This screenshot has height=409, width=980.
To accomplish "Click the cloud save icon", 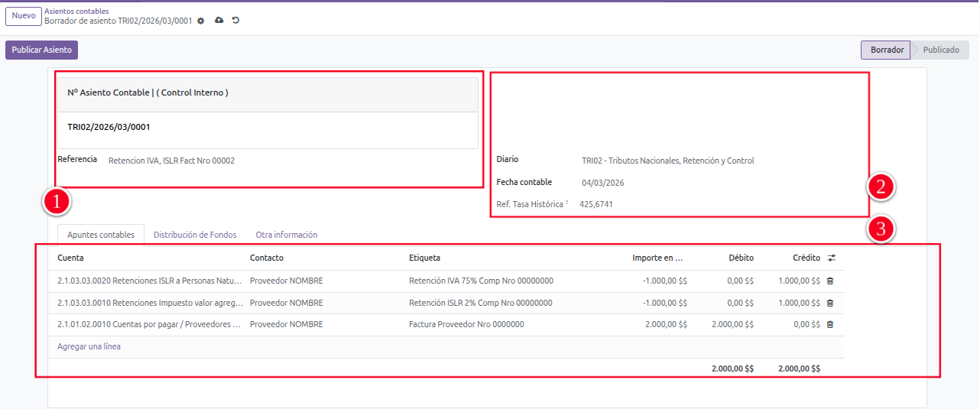I will (x=219, y=21).
